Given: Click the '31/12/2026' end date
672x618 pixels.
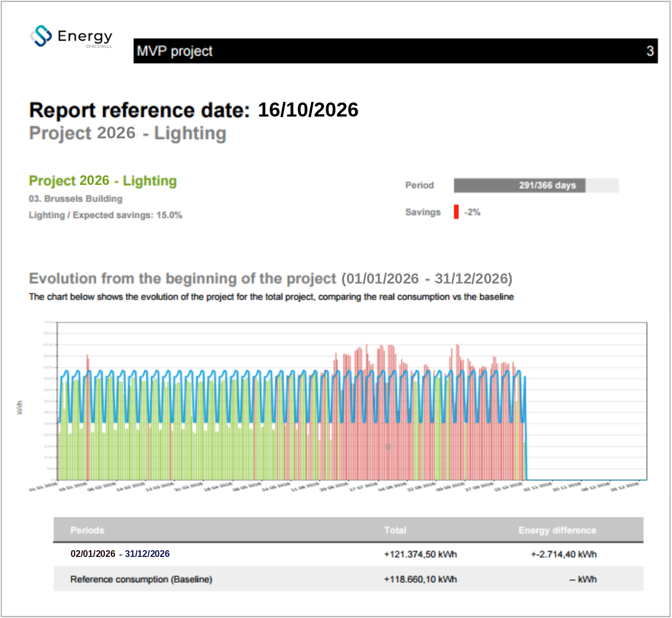Looking at the screenshot, I should click(x=147, y=554).
